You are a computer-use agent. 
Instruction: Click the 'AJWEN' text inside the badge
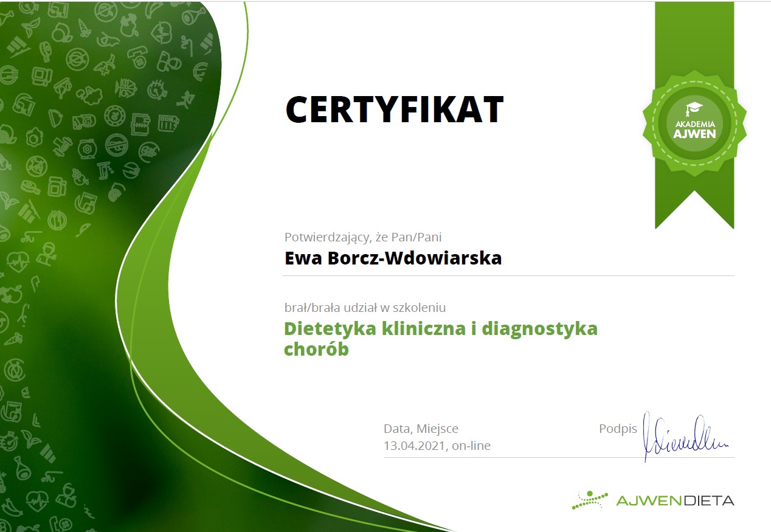(x=694, y=133)
